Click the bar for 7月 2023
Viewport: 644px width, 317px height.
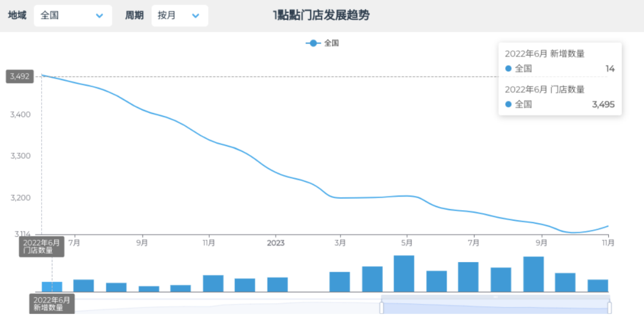(468, 277)
